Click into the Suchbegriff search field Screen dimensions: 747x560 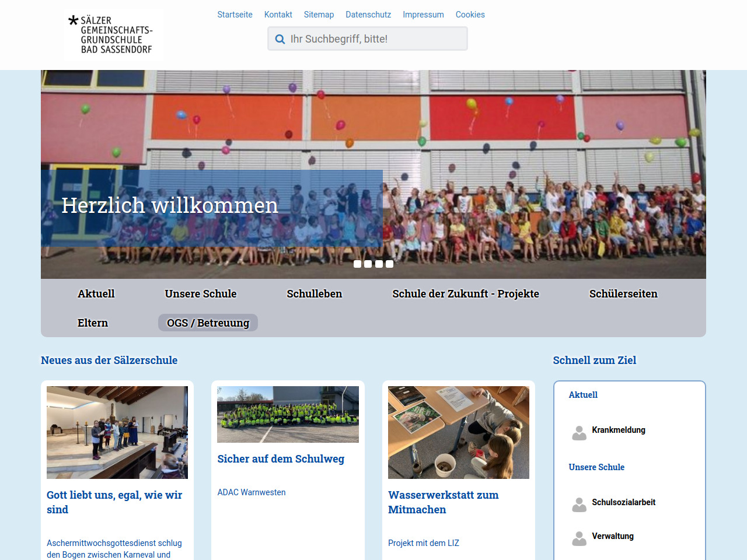373,39
